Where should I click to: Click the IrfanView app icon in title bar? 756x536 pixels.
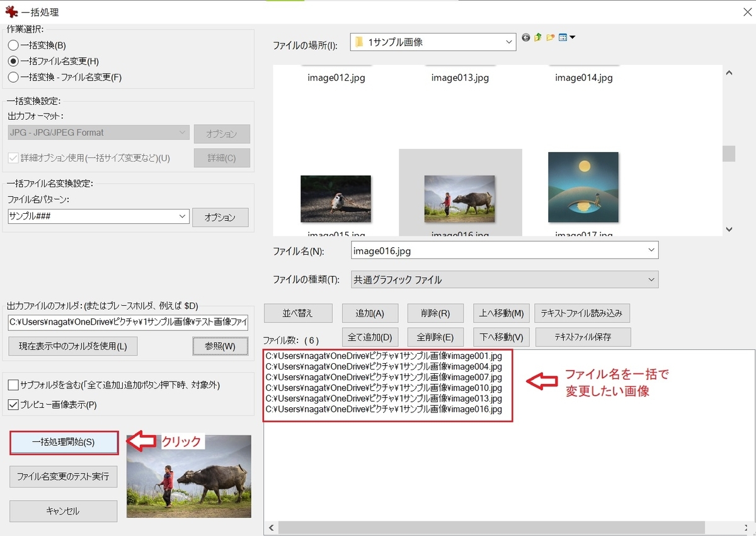[11, 11]
